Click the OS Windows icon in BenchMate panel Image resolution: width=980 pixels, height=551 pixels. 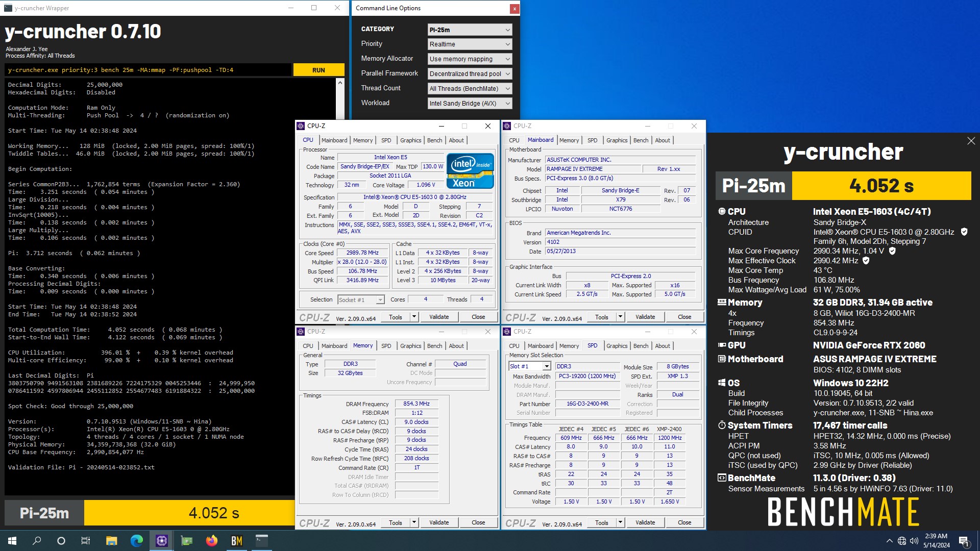pos(722,383)
